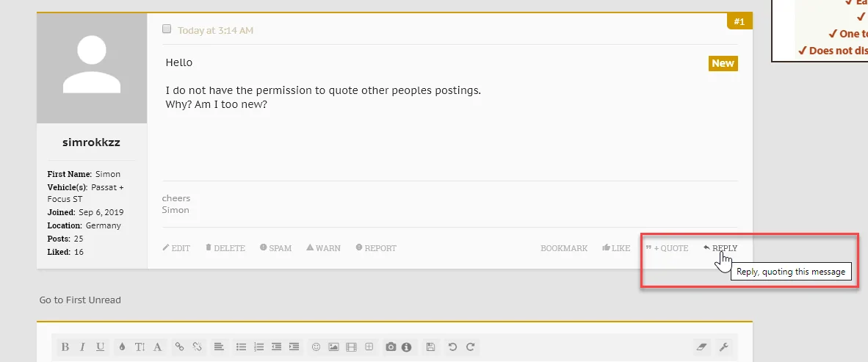Open post permalink #1
Screen dimensions: 868x362
click(739, 21)
